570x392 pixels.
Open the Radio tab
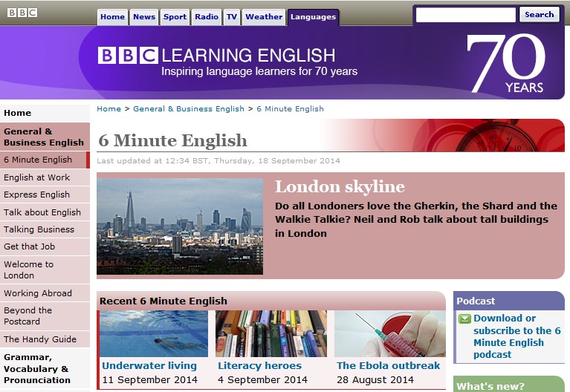(x=207, y=17)
